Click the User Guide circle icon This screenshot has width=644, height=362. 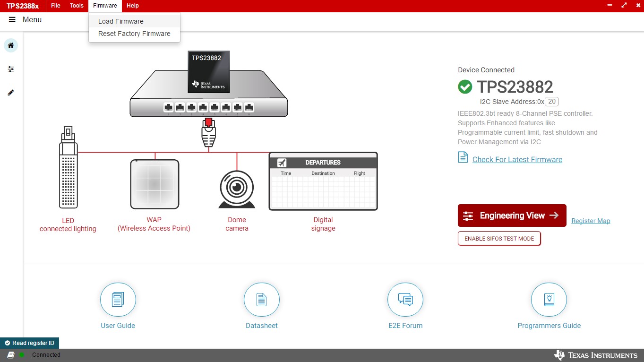click(x=118, y=300)
